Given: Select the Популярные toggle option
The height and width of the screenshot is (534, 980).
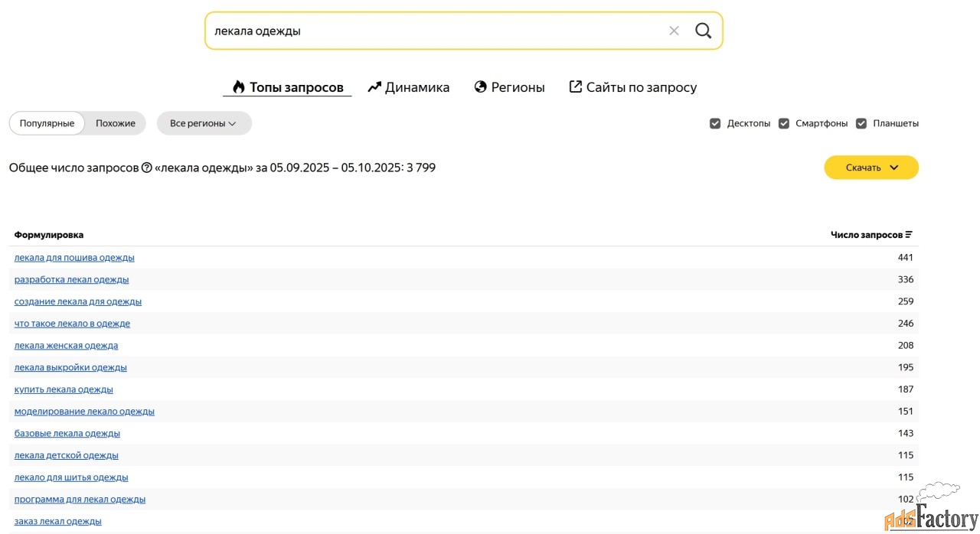Looking at the screenshot, I should click(x=47, y=123).
